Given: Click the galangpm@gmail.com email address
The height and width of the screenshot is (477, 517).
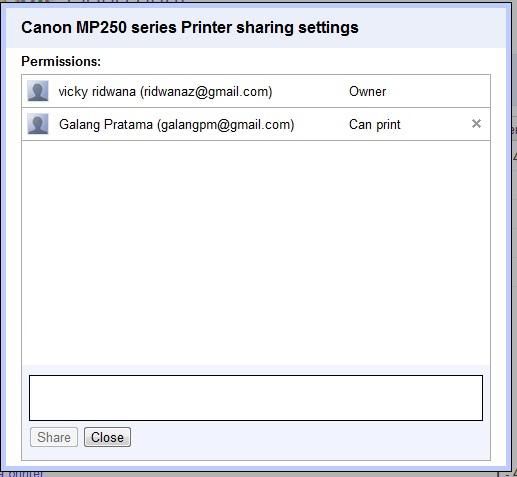Looking at the screenshot, I should click(x=226, y=125).
